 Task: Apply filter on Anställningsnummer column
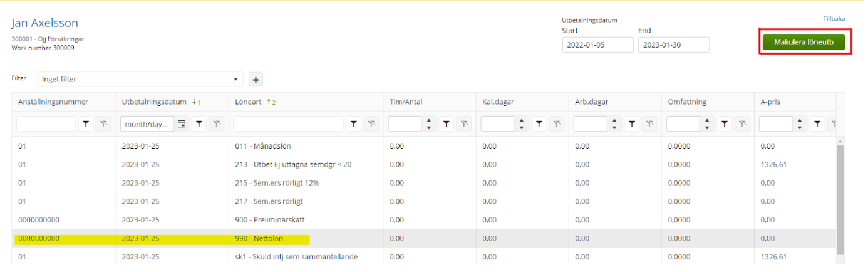pyautogui.click(x=86, y=124)
